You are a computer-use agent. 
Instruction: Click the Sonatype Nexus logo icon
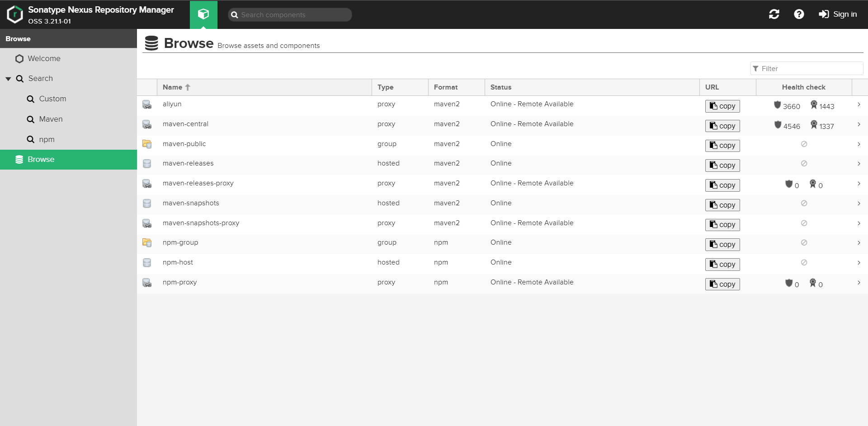(x=15, y=14)
